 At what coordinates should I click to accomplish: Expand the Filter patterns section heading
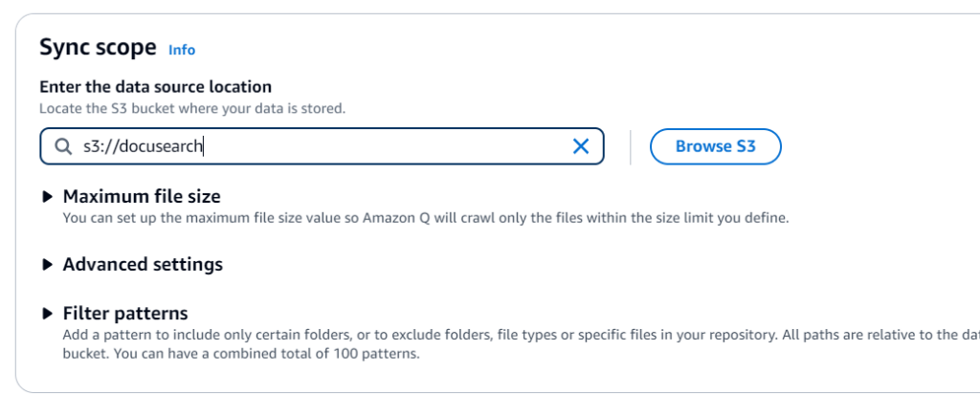point(125,313)
